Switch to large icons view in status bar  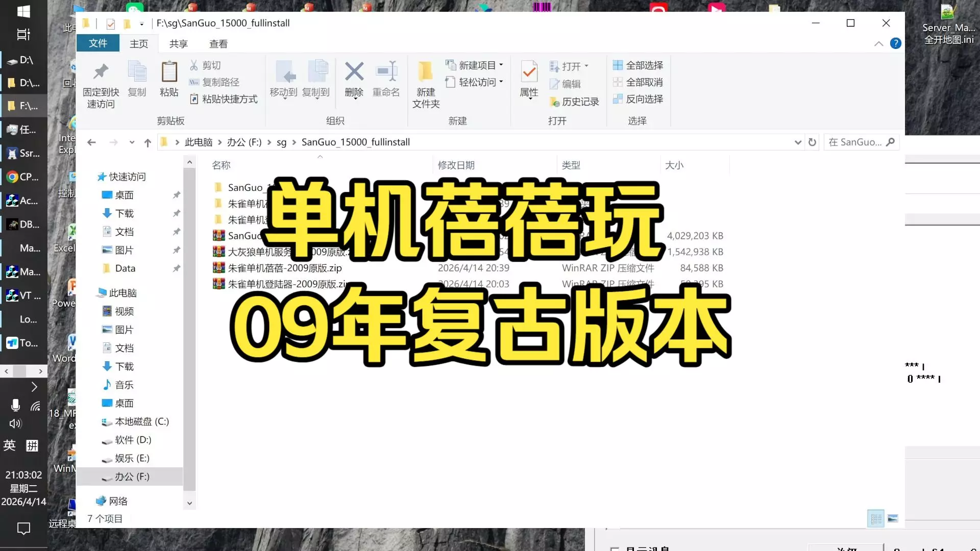pyautogui.click(x=893, y=518)
